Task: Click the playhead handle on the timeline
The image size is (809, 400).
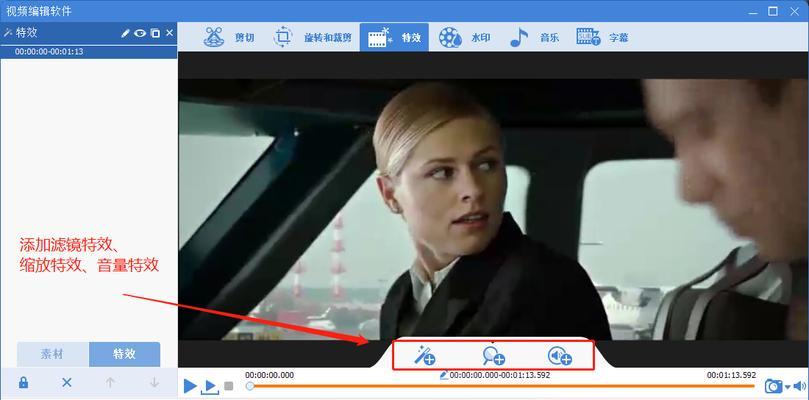Action: pos(250,386)
